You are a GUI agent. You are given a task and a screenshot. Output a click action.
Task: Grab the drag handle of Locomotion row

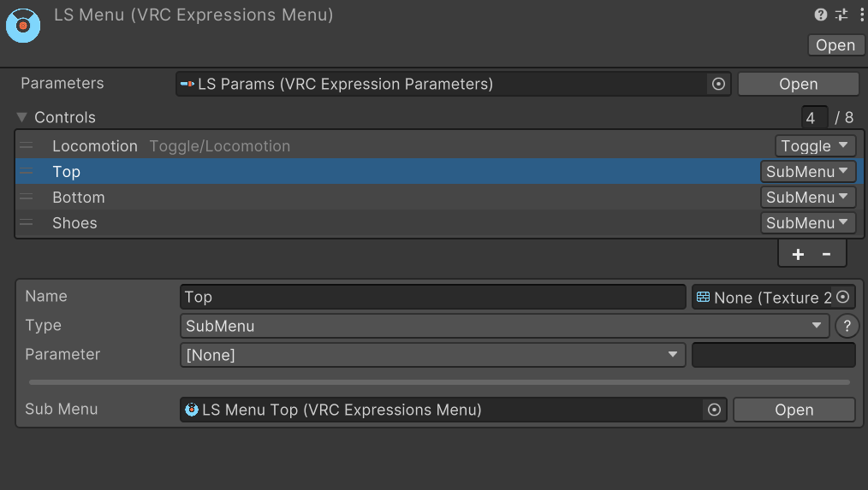[27, 146]
